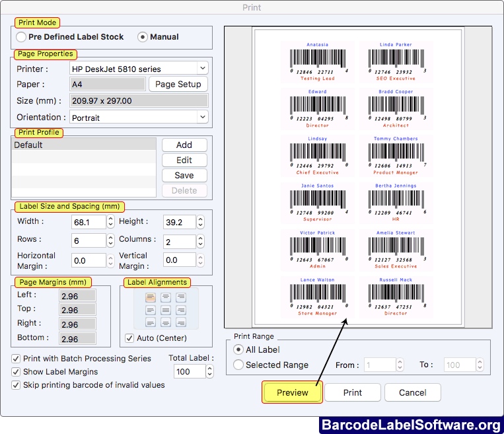
Task: Click Victor Patrick barcode label in preview
Action: click(x=318, y=250)
